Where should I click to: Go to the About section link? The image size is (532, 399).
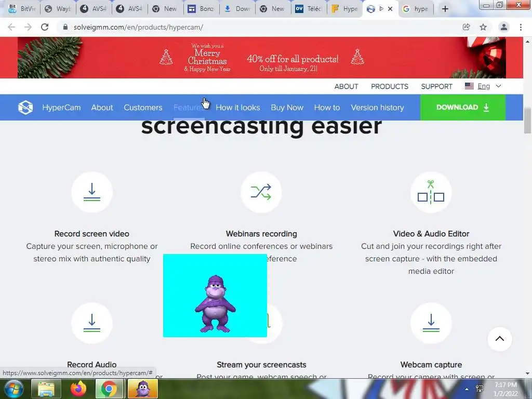[102, 108]
